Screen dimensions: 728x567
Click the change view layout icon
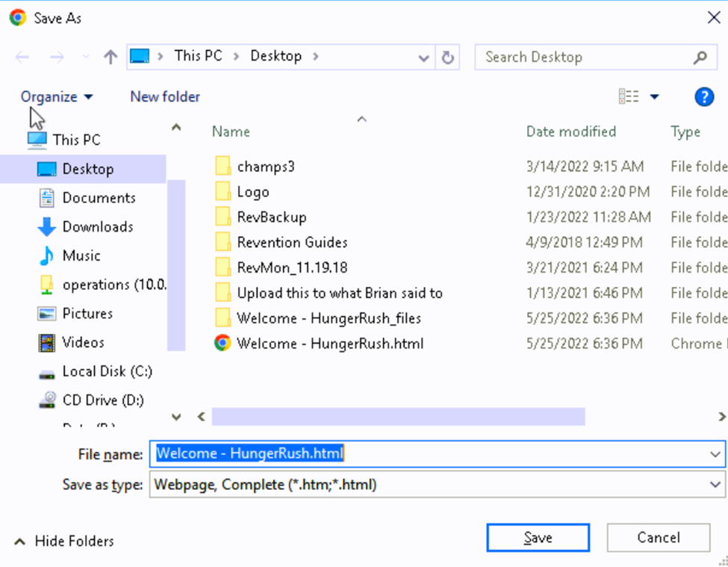[x=629, y=96]
